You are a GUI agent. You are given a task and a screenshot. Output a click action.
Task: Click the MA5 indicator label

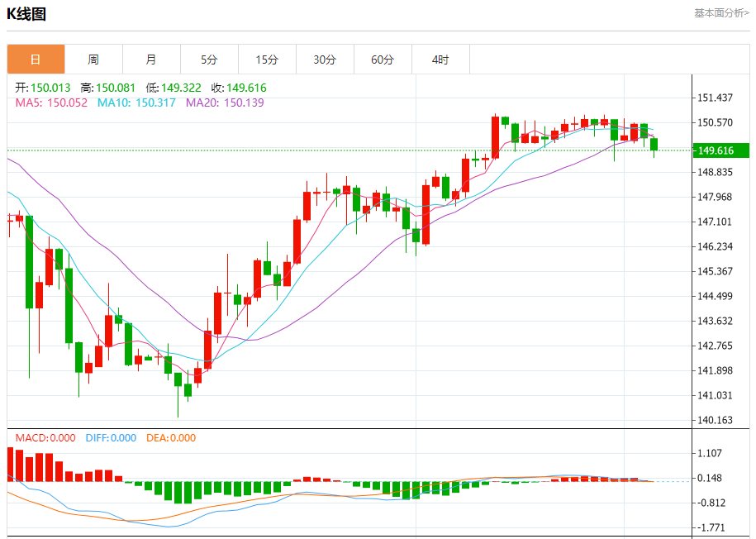pos(51,103)
